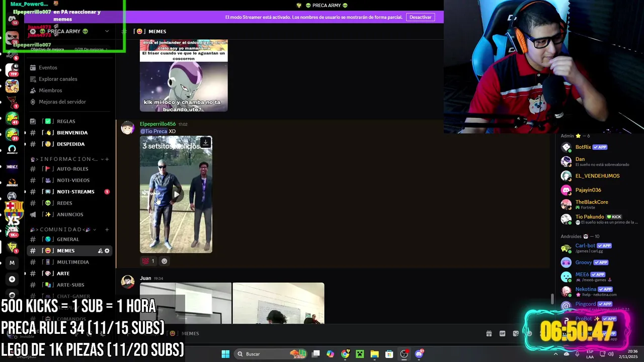Open the REDES channel
This screenshot has width=644, height=362.
click(64, 203)
